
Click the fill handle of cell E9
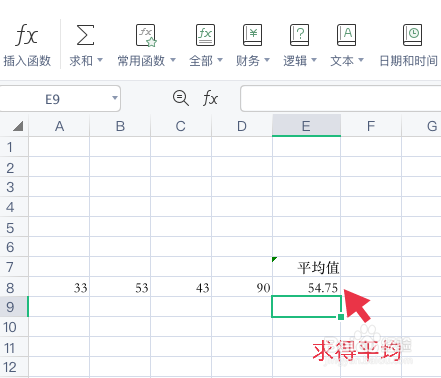point(341,317)
